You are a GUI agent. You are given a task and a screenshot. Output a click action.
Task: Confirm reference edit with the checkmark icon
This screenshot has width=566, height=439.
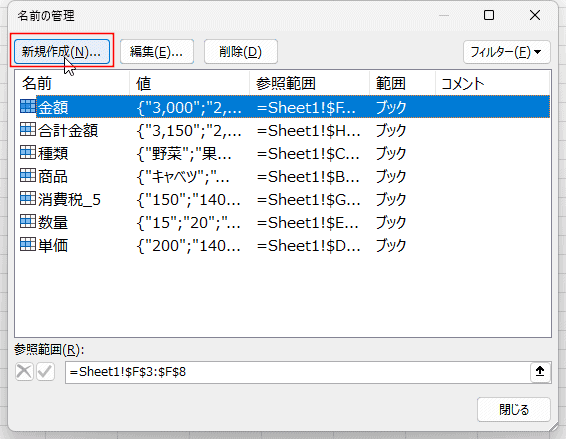[x=45, y=371]
